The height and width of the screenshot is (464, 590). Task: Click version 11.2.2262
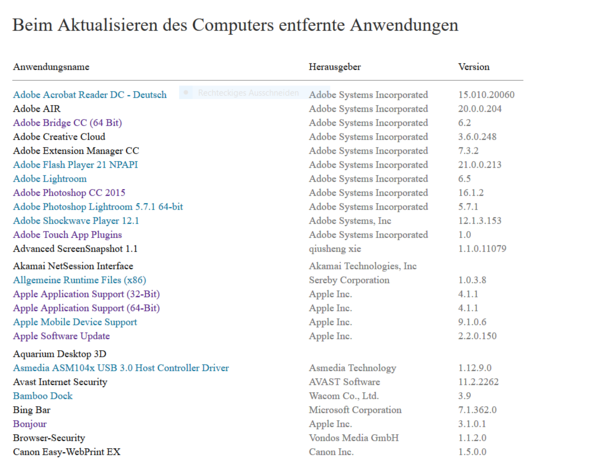tap(478, 382)
